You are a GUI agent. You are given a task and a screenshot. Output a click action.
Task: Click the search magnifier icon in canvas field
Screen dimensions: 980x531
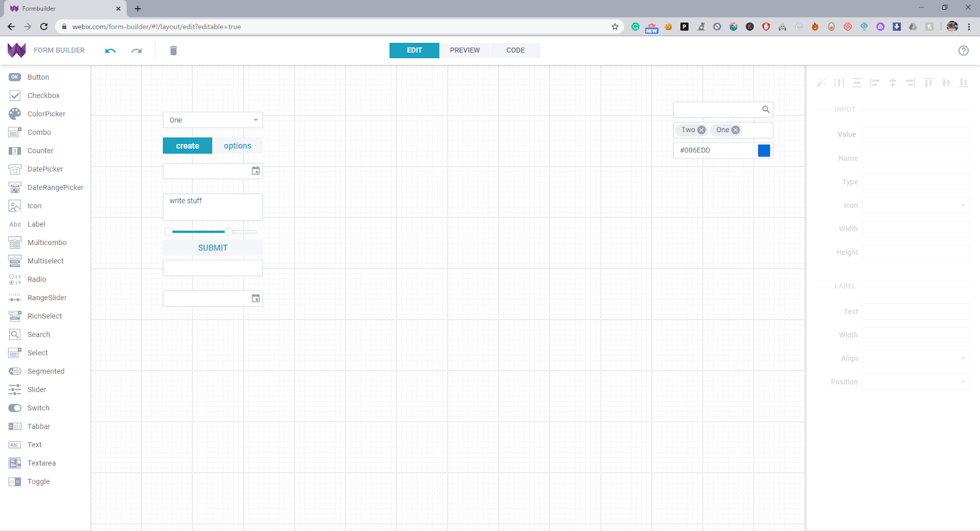pos(766,110)
